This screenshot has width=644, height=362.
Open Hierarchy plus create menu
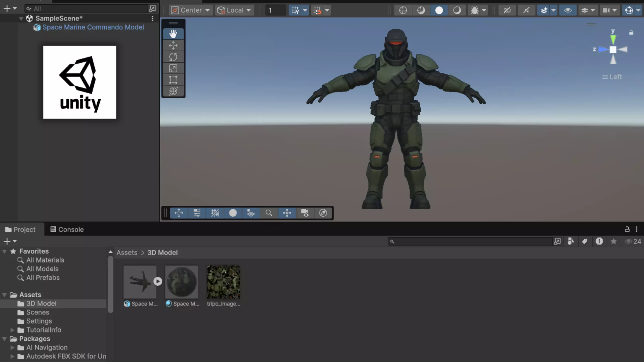pos(10,9)
